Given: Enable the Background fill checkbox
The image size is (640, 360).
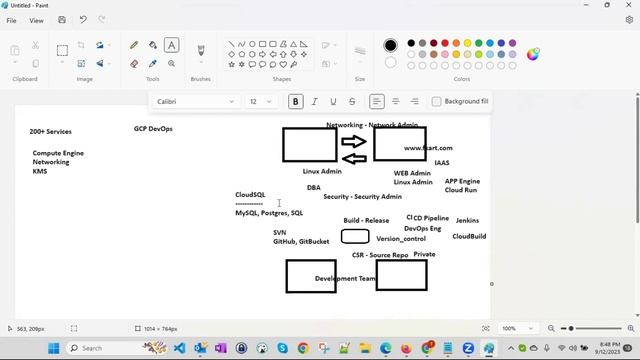Looking at the screenshot, I should click(x=436, y=102).
